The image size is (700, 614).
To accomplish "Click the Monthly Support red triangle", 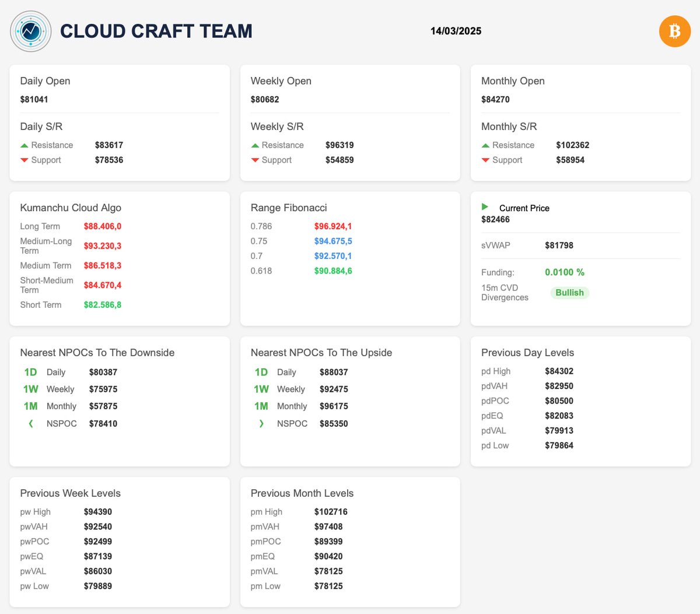I will [485, 160].
